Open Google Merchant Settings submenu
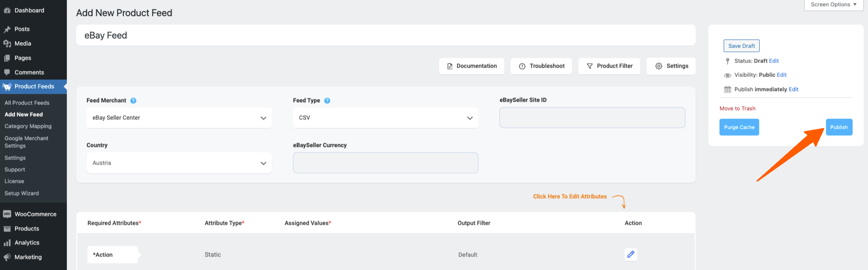This screenshot has width=868, height=270. 27,142
